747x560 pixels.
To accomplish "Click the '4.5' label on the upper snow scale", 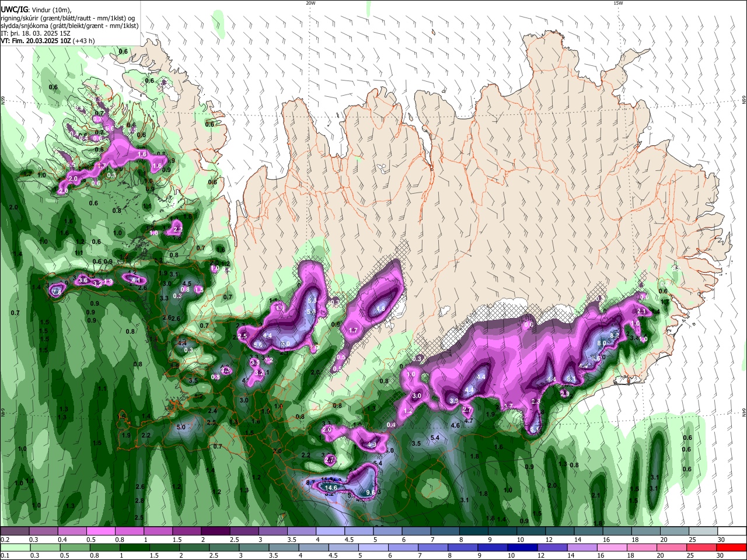I will (349, 540).
